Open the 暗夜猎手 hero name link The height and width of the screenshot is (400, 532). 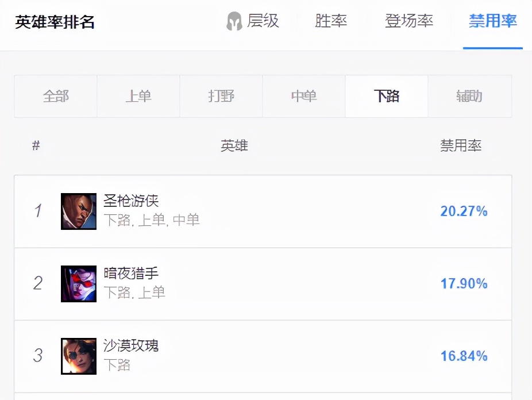point(131,273)
